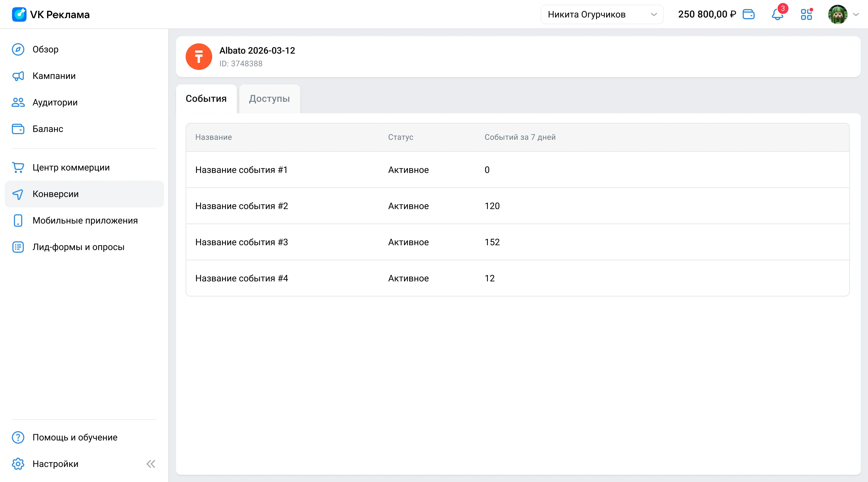Select the События tab
Image resolution: width=868 pixels, height=482 pixels.
[206, 99]
